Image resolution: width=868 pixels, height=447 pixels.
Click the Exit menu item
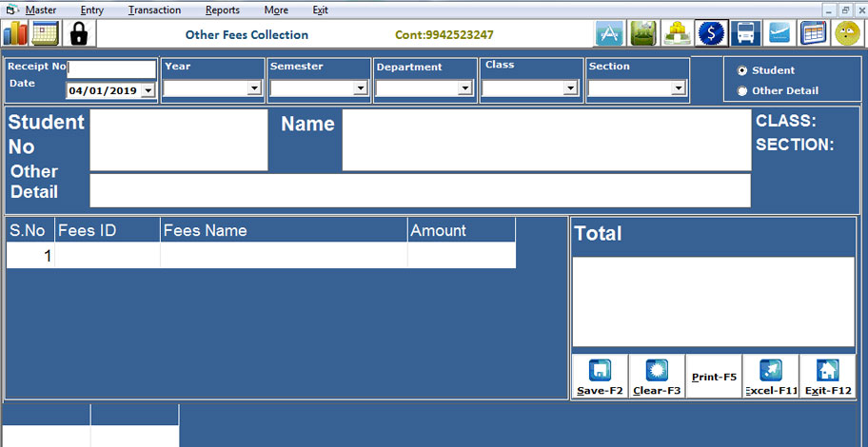[x=320, y=10]
